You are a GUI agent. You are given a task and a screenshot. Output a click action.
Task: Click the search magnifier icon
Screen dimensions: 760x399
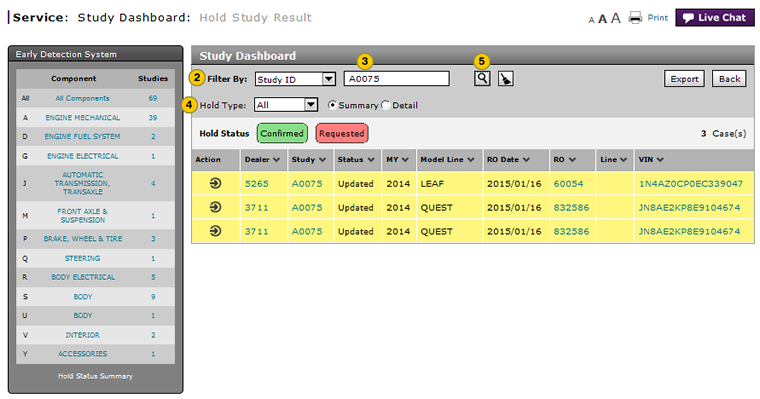point(482,79)
